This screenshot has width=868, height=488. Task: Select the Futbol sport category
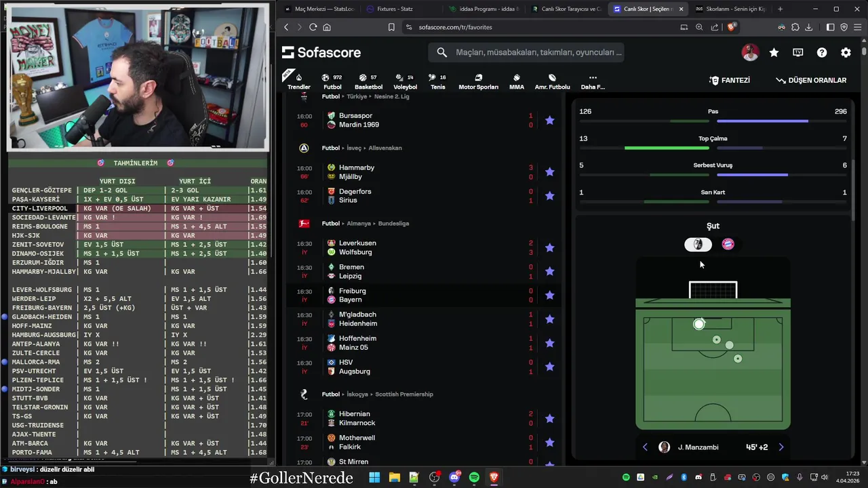coord(332,81)
